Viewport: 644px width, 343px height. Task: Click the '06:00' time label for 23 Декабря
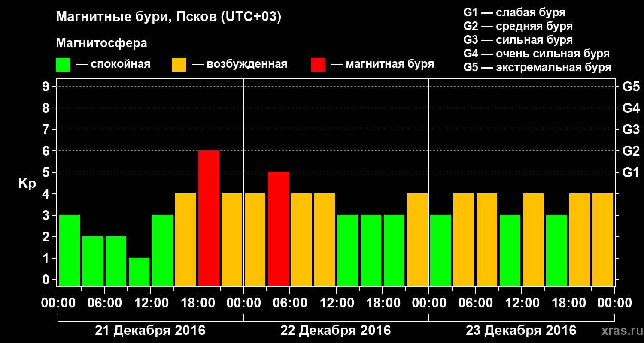point(475,303)
